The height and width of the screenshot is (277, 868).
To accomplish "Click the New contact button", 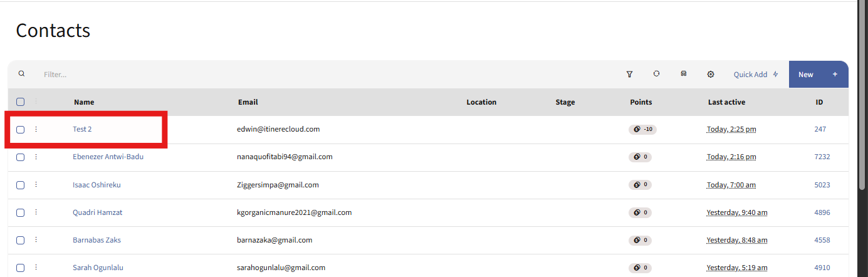I will pyautogui.click(x=806, y=75).
